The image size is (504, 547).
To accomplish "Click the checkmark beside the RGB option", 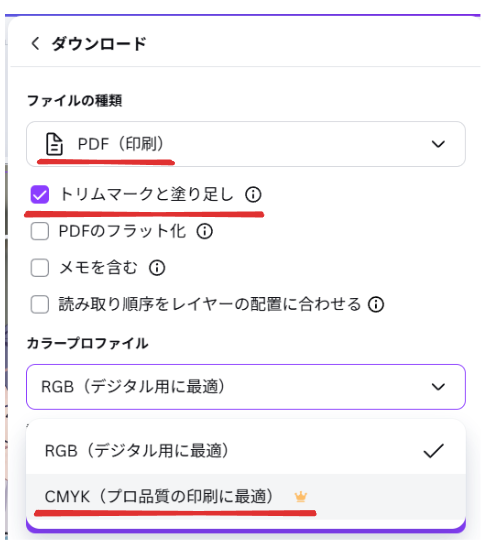I will pyautogui.click(x=433, y=450).
